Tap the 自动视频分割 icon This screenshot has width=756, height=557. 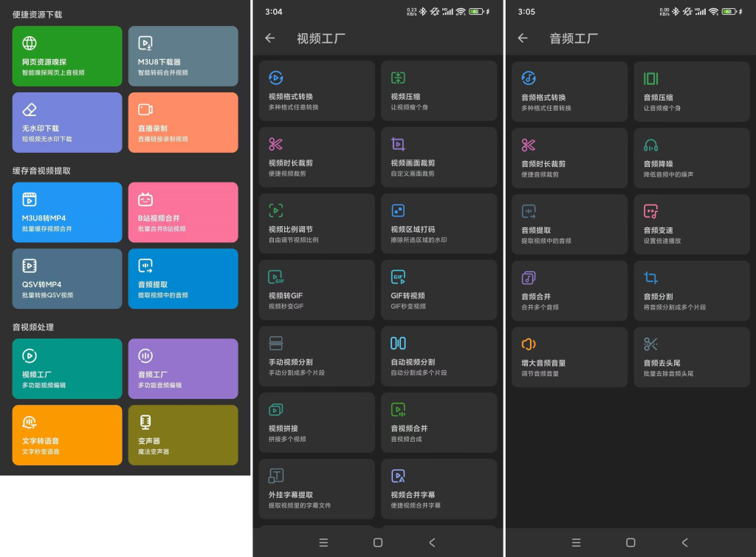pyautogui.click(x=398, y=343)
